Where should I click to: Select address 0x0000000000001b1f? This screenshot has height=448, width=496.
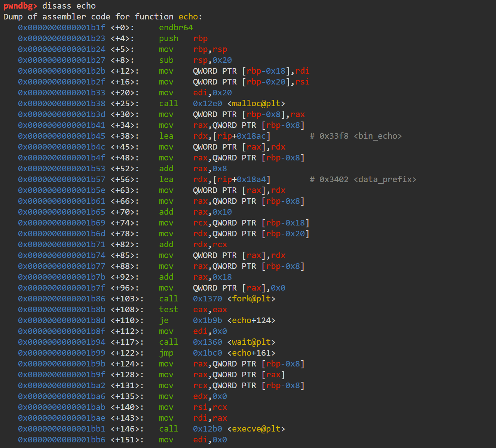(x=62, y=28)
